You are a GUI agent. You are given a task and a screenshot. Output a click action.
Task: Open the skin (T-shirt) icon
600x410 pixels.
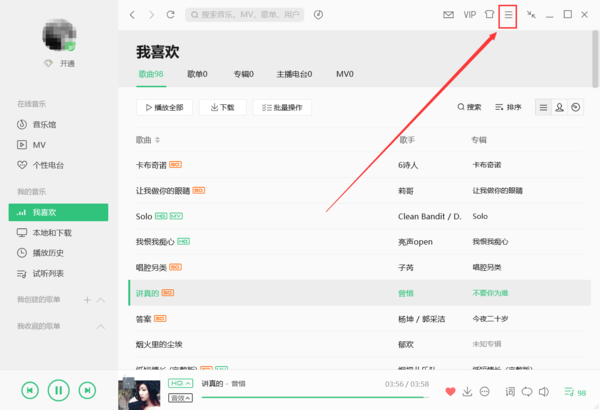(x=489, y=15)
